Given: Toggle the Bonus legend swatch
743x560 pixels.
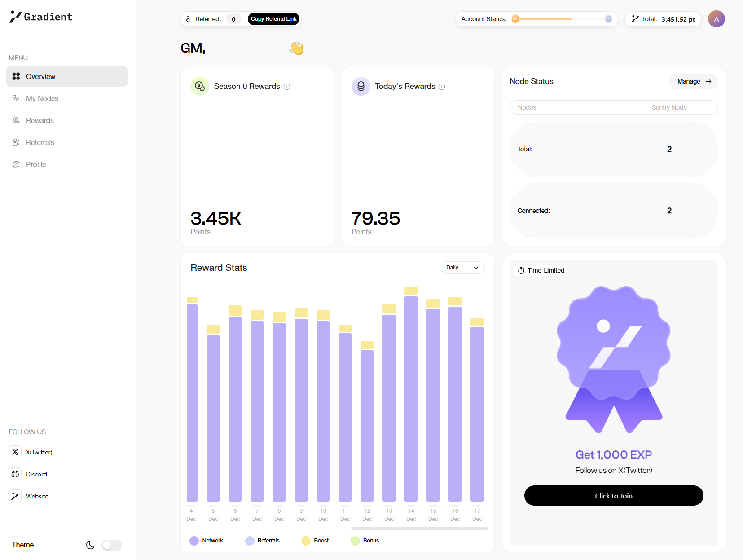Looking at the screenshot, I should coord(355,541).
